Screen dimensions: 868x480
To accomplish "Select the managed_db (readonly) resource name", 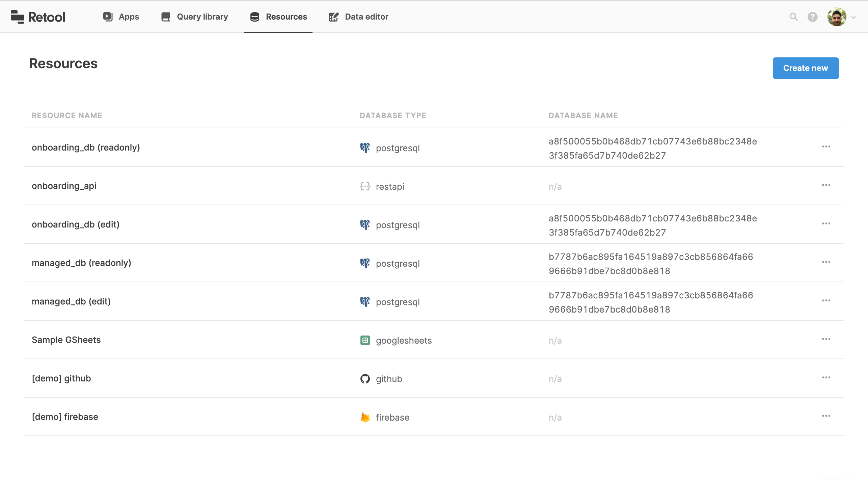I will pyautogui.click(x=81, y=263).
